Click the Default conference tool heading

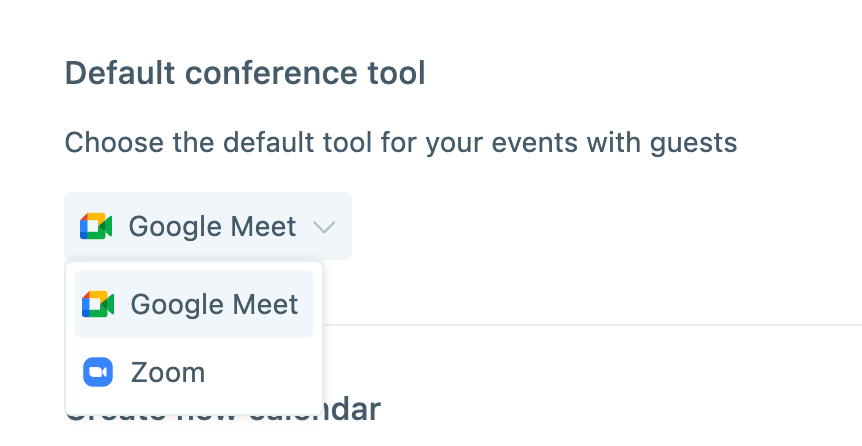click(245, 73)
